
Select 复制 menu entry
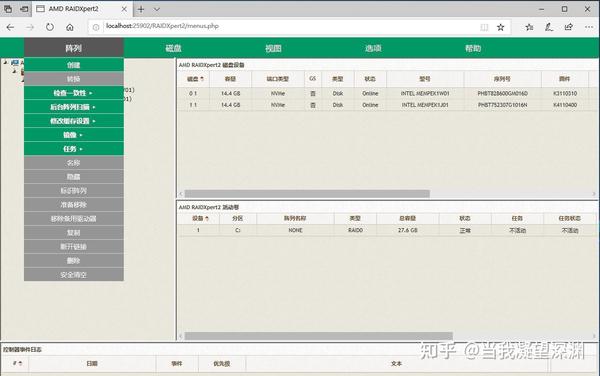pos(73,233)
